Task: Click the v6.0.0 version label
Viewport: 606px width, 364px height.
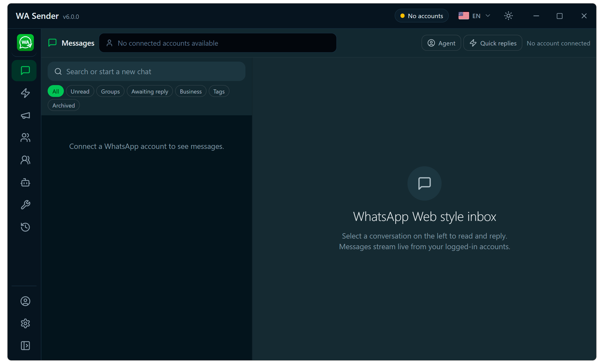Action: click(x=71, y=17)
